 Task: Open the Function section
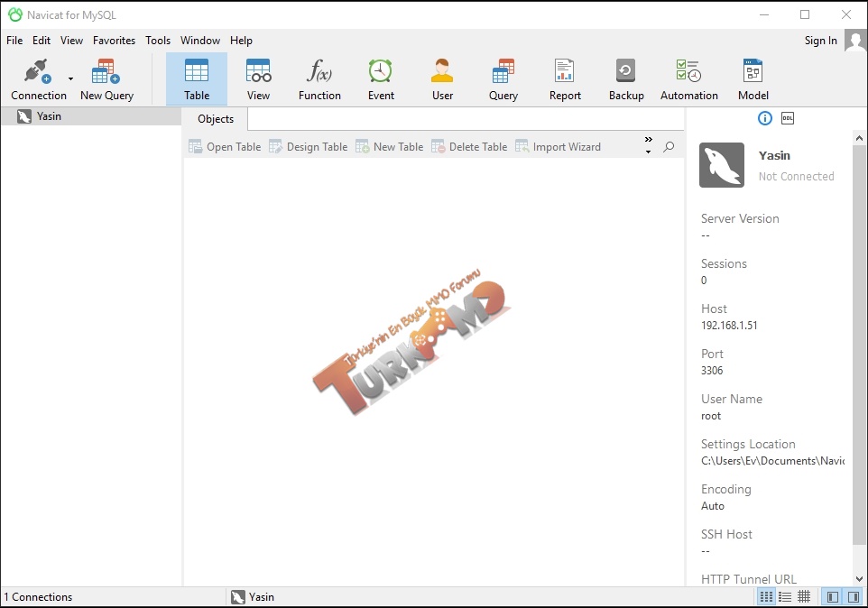tap(319, 80)
